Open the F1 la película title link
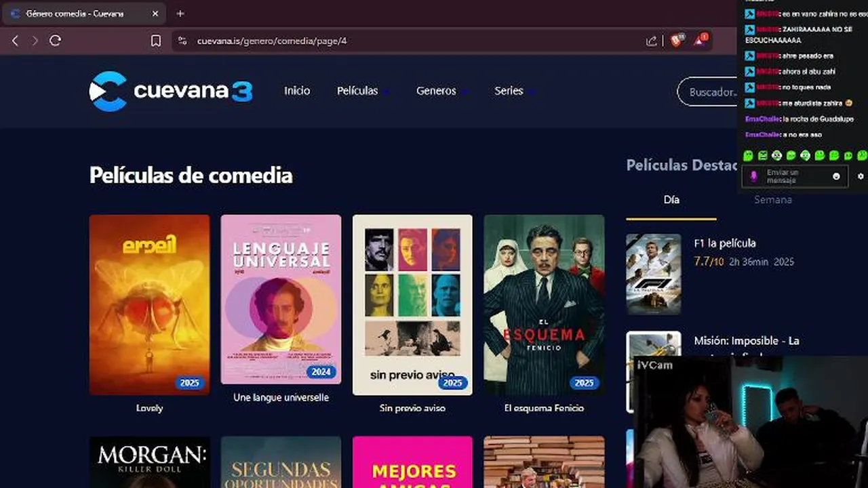The height and width of the screenshot is (488, 868). click(x=725, y=243)
